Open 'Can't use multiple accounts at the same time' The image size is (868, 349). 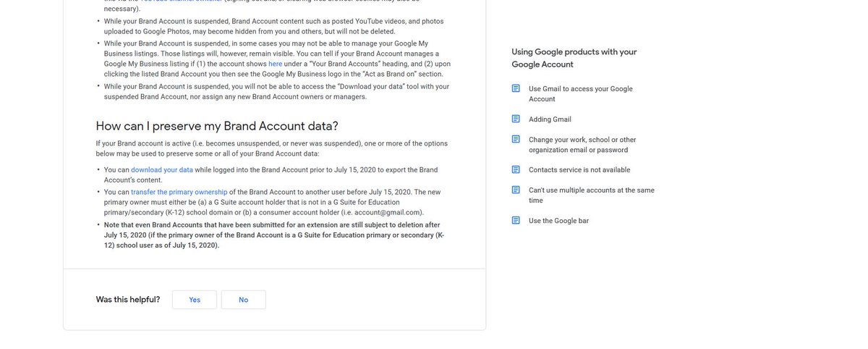pos(592,195)
